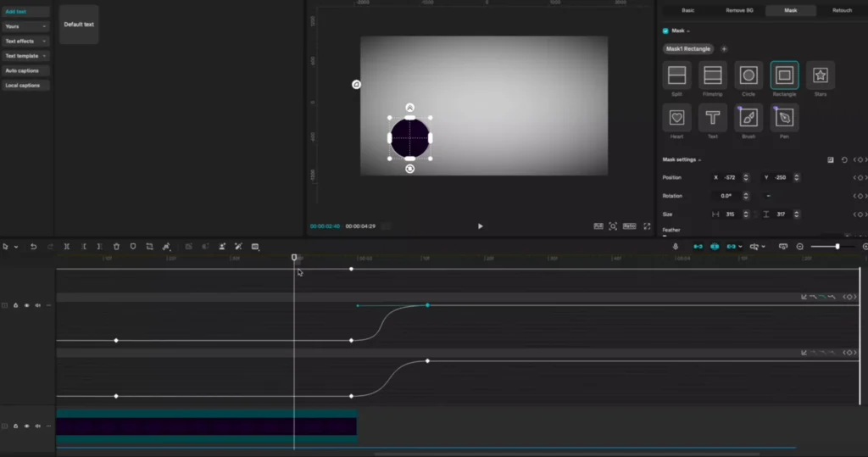
Task: Choose the Stars mask shape
Action: (820, 75)
